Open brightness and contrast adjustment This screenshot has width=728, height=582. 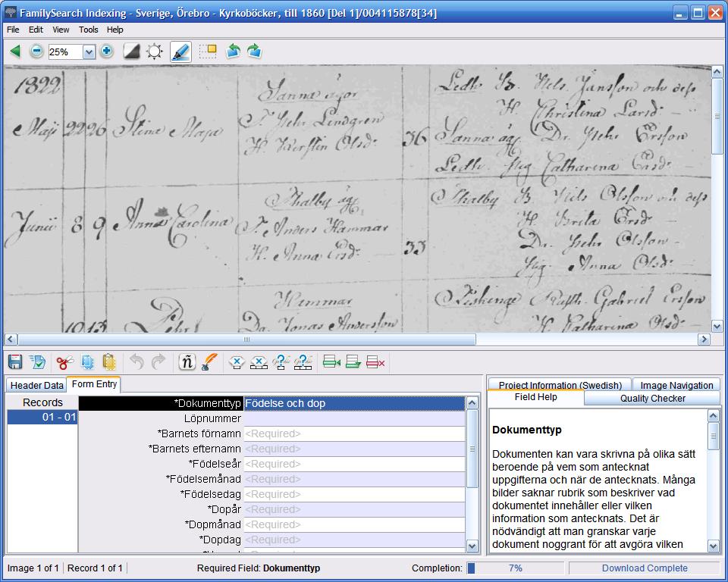155,52
